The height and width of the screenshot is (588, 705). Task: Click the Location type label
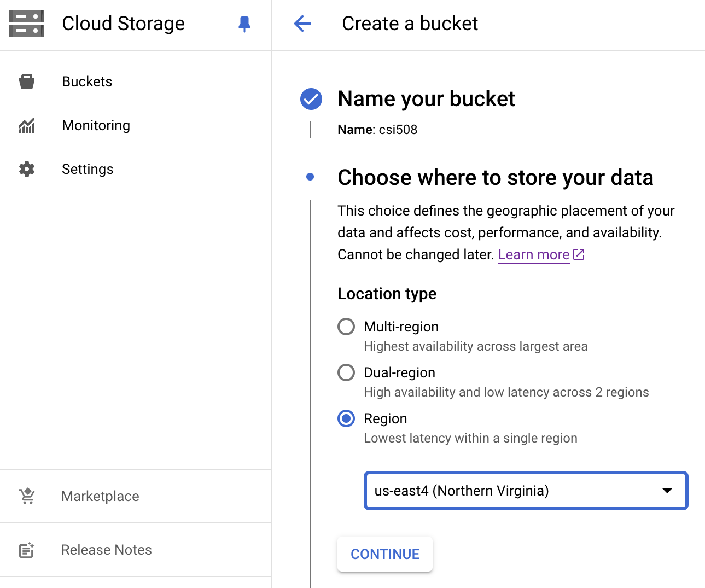[x=387, y=294]
